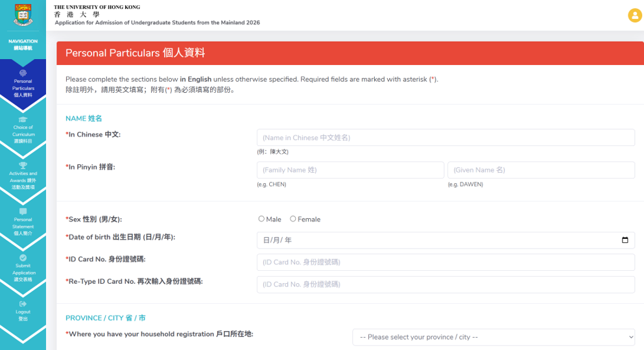
Task: Click the Logout link in sidebar
Action: pos(23,316)
